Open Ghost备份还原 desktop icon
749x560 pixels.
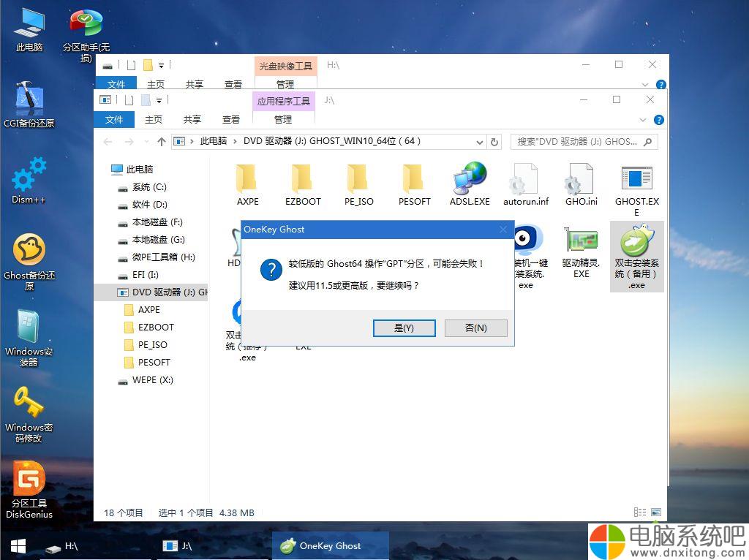point(29,262)
